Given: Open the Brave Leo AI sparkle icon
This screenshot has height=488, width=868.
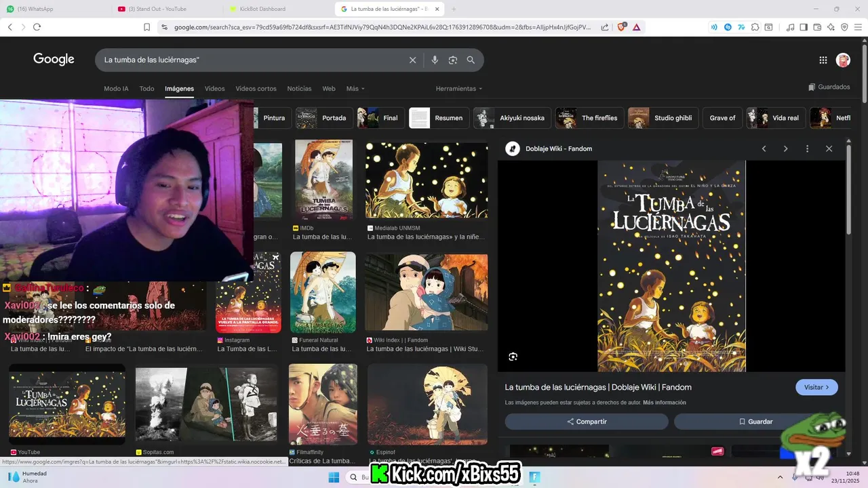Looking at the screenshot, I should tap(831, 27).
